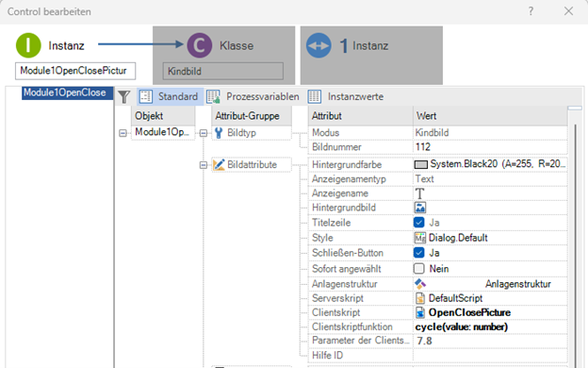Click the DefaultScript value
The height and width of the screenshot is (368, 588).
[455, 298]
